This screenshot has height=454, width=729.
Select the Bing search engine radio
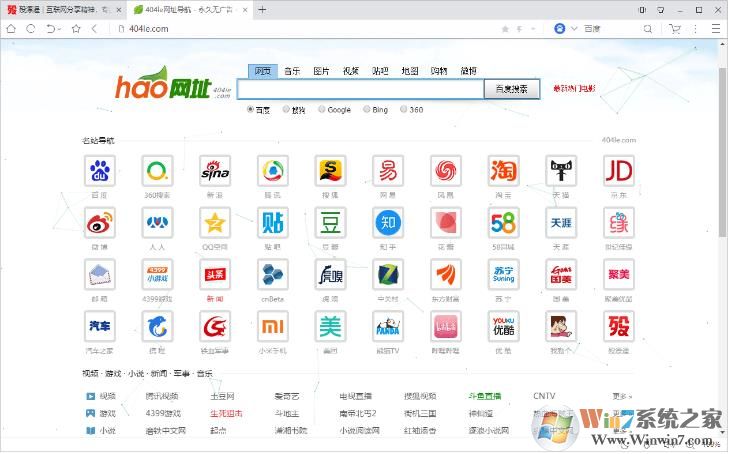coord(366,109)
